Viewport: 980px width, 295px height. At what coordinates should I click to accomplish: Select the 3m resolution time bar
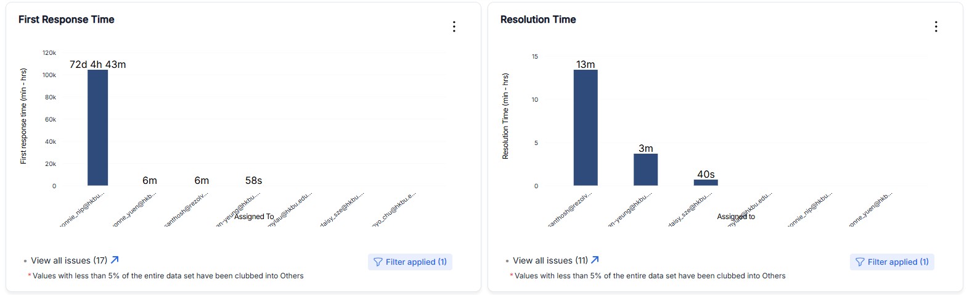click(x=645, y=170)
